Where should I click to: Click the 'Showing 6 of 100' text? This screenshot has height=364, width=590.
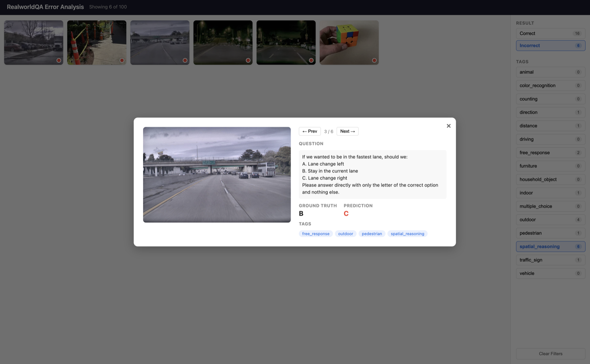pos(108,7)
